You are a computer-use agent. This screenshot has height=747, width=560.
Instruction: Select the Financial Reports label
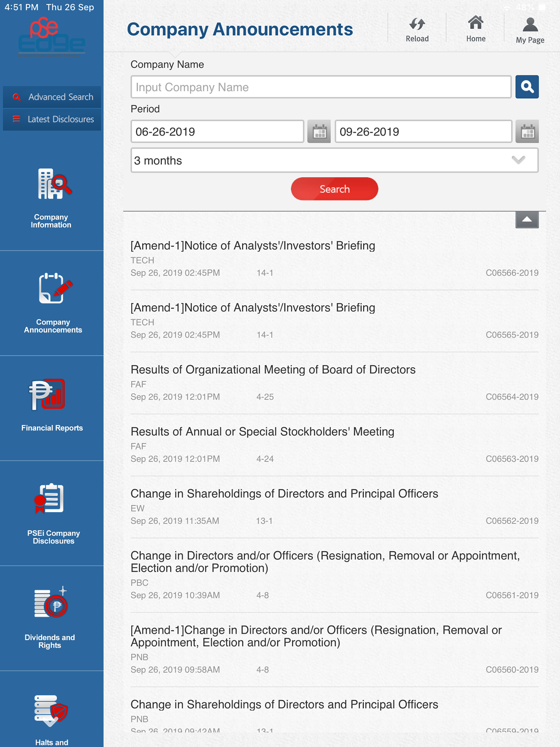(52, 428)
